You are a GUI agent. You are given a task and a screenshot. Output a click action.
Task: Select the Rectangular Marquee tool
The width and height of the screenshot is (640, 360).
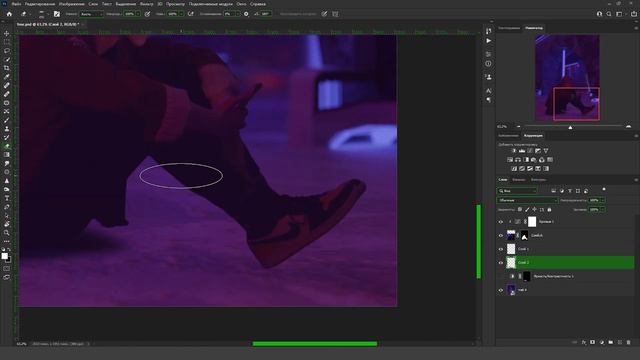click(7, 42)
